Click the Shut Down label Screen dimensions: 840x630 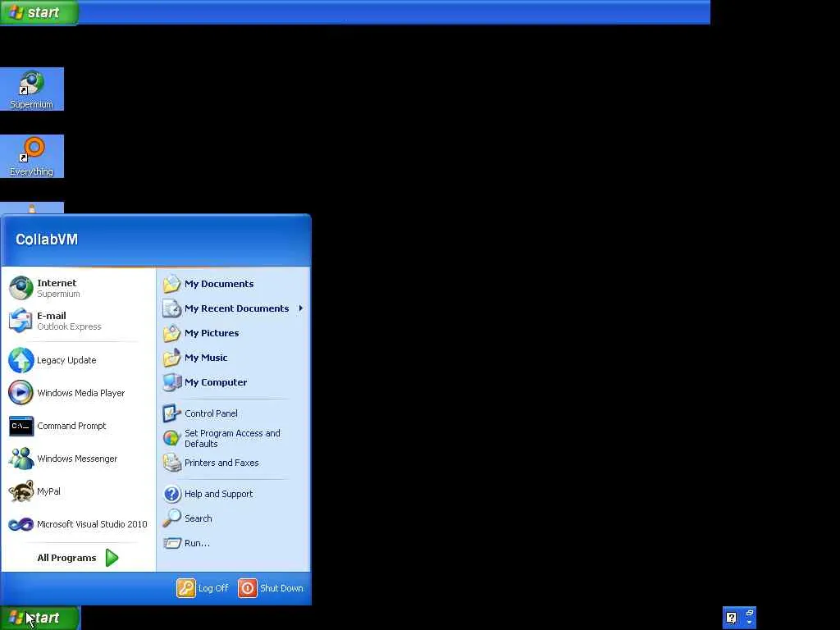tap(281, 588)
